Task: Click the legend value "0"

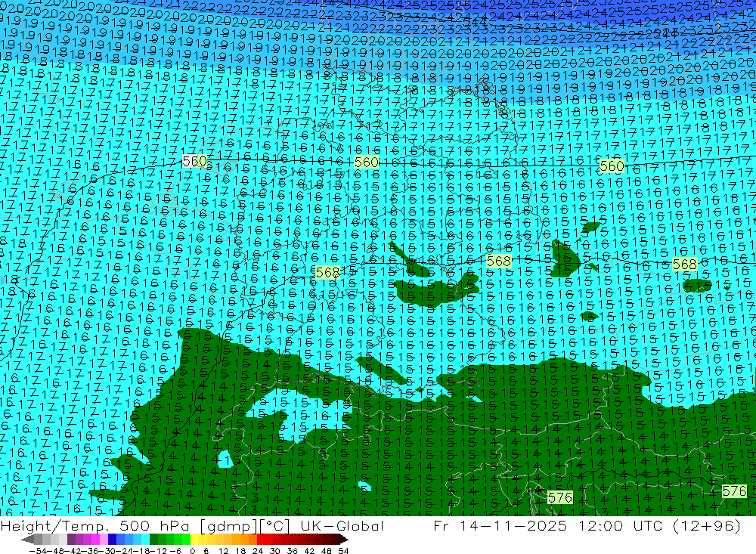Action: pos(192,551)
